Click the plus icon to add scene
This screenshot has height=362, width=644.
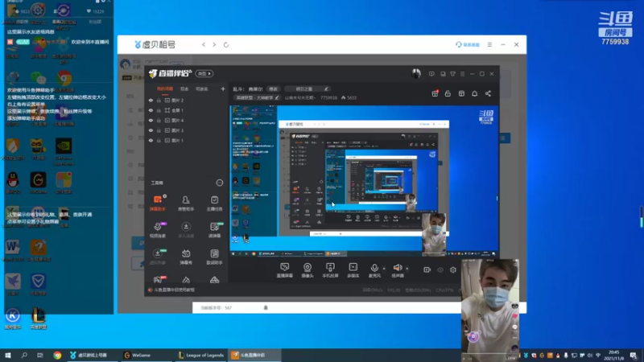(223, 88)
